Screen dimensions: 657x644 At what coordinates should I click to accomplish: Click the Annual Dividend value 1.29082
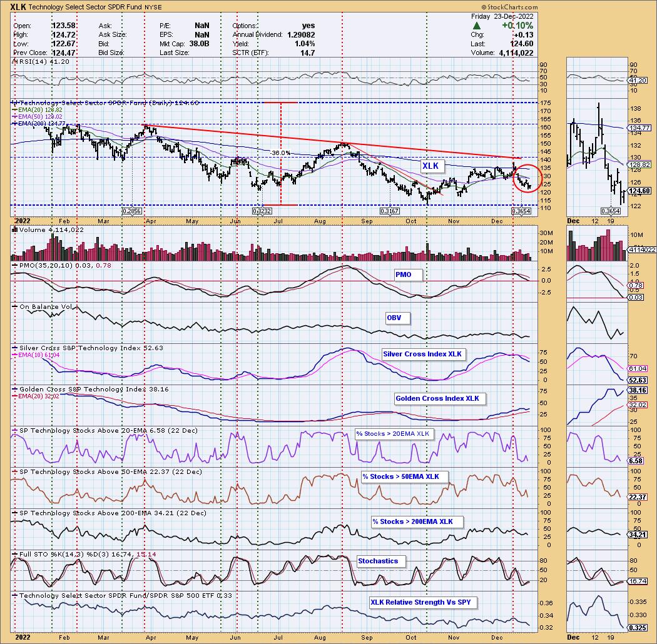pos(301,35)
